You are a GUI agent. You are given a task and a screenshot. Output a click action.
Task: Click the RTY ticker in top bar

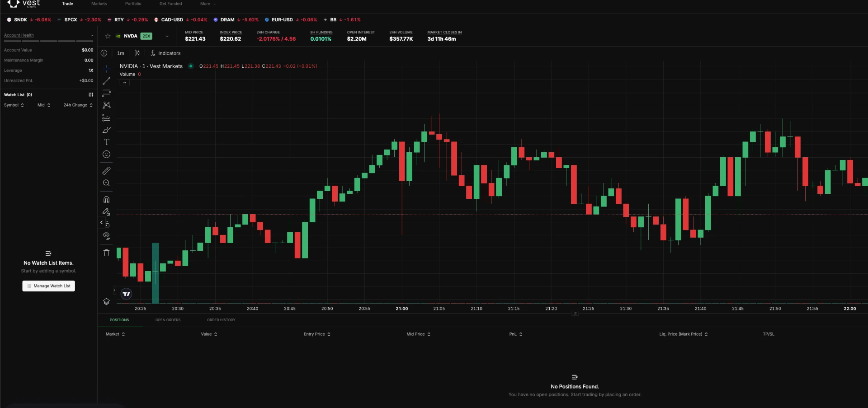click(127, 20)
